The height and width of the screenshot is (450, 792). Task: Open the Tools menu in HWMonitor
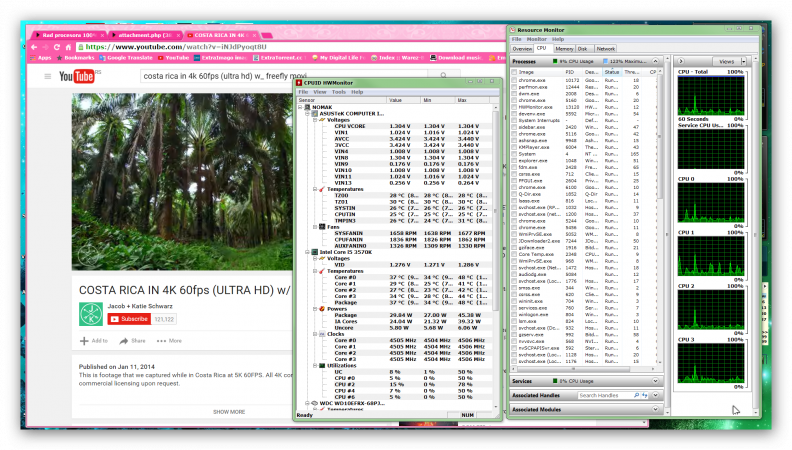click(338, 92)
